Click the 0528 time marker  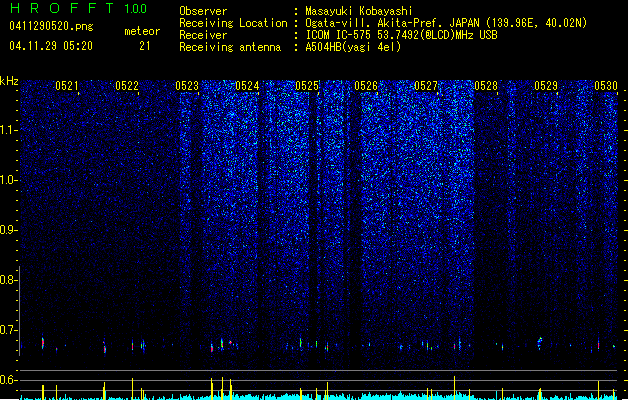coord(486,86)
